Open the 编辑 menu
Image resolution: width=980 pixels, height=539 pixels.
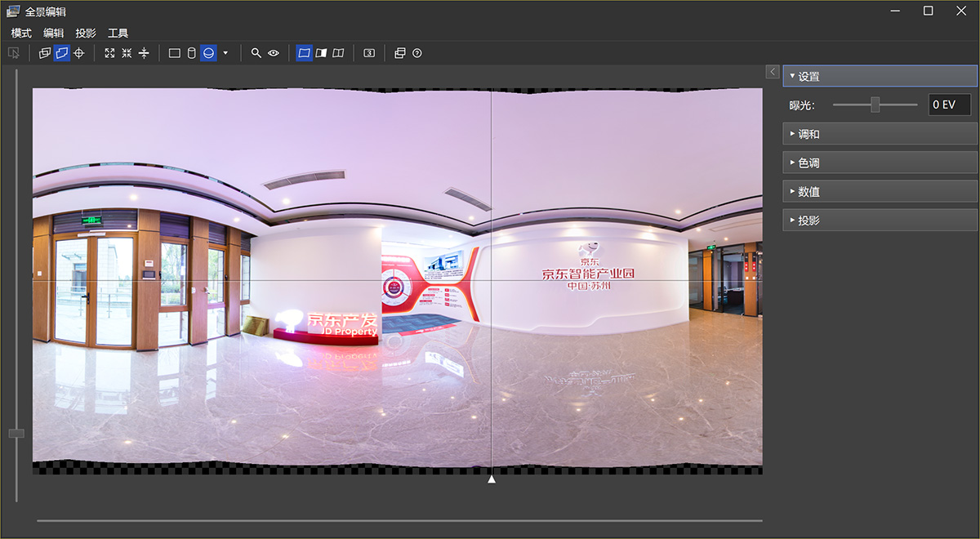click(x=53, y=33)
